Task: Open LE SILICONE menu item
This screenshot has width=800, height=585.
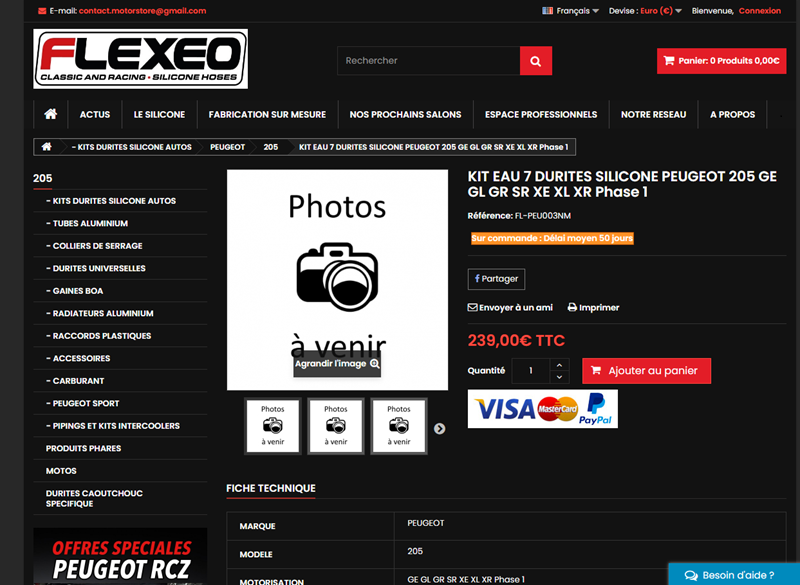Action: click(159, 114)
